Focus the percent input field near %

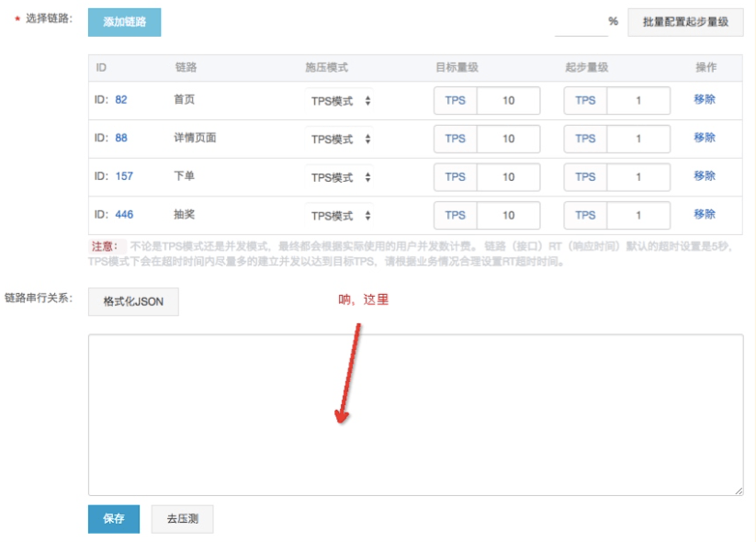click(x=581, y=23)
